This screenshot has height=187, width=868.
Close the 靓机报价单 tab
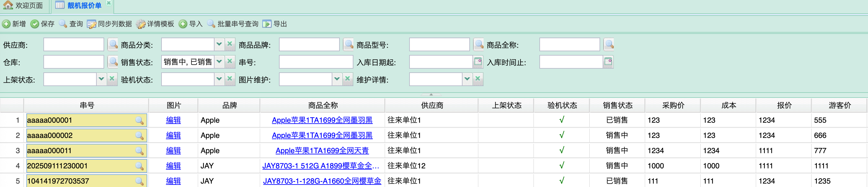[x=108, y=3]
